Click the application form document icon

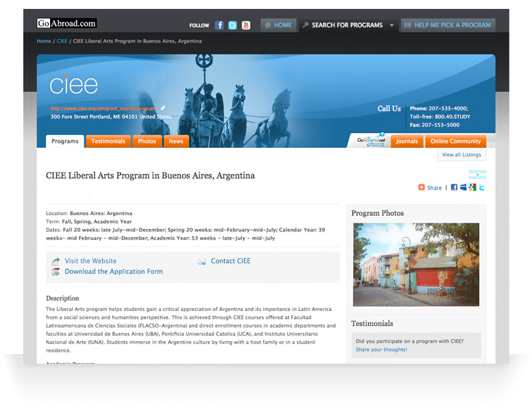click(56, 272)
